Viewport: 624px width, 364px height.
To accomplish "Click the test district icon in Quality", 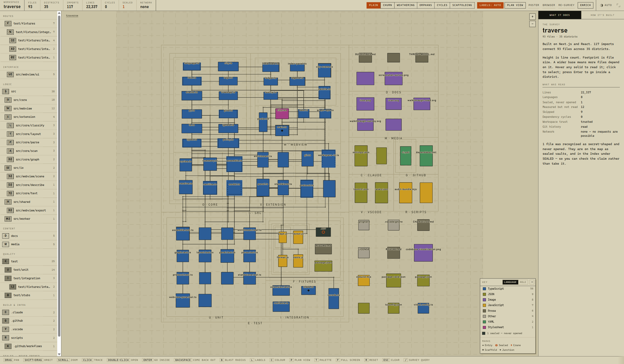I will click(x=5, y=261).
